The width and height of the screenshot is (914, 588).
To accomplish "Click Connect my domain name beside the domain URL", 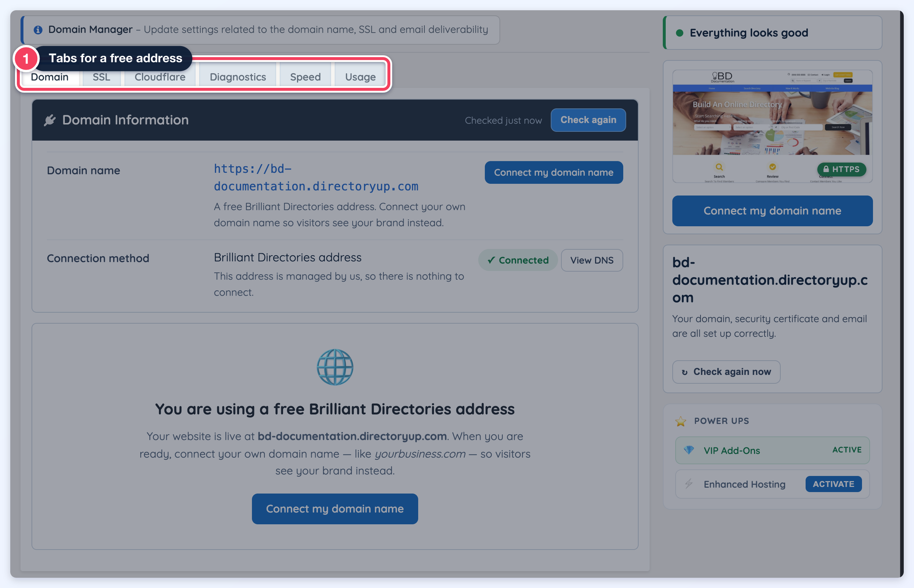I will [x=554, y=172].
